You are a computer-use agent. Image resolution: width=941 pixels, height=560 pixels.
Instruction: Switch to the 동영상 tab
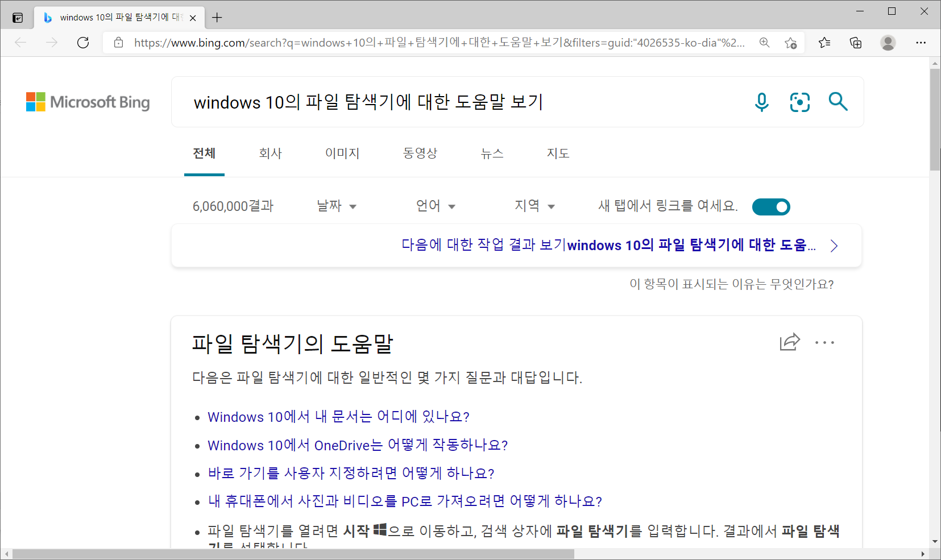point(420,153)
